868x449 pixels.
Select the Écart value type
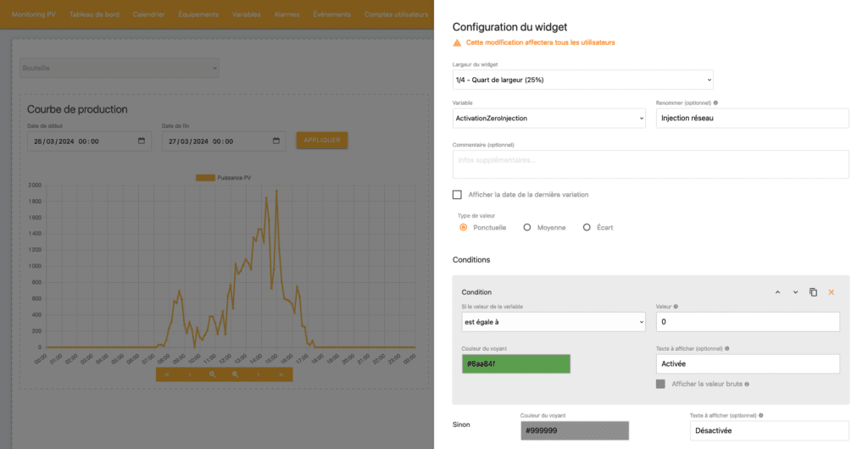click(x=587, y=227)
